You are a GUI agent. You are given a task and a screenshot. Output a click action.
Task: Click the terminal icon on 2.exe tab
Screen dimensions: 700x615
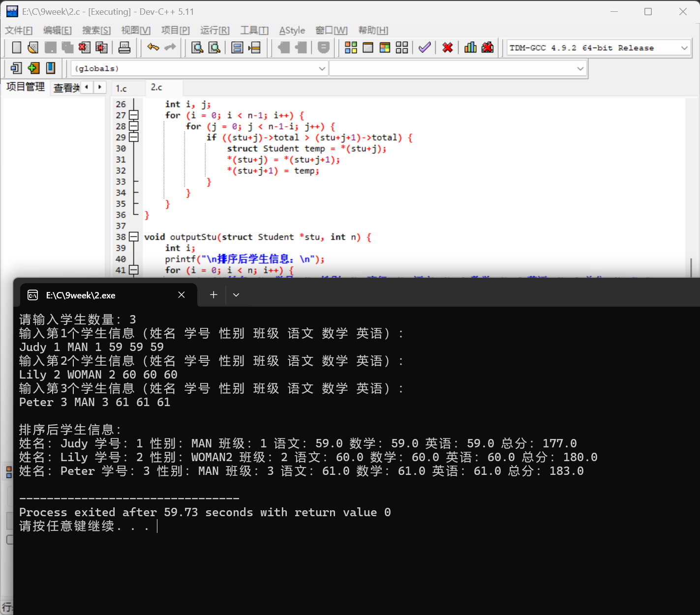coord(33,295)
